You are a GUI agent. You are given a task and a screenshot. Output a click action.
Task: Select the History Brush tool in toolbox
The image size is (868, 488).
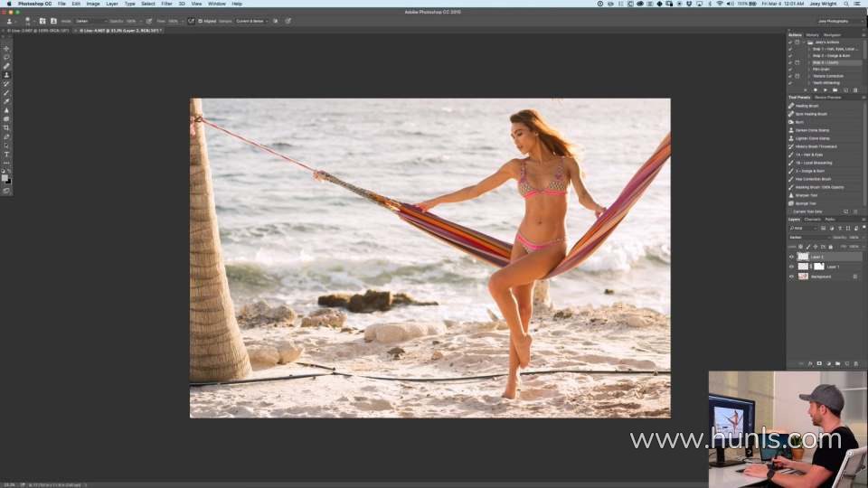coord(6,84)
